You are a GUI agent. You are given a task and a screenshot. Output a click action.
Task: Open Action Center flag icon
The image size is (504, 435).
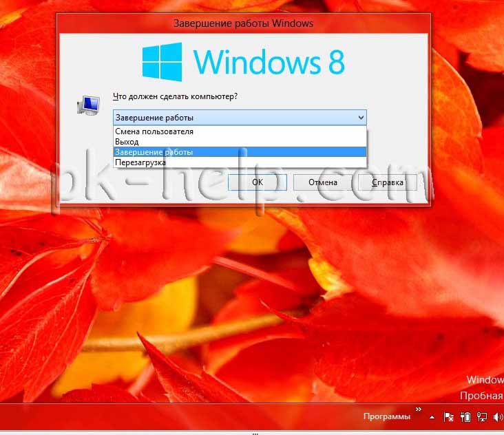point(448,417)
